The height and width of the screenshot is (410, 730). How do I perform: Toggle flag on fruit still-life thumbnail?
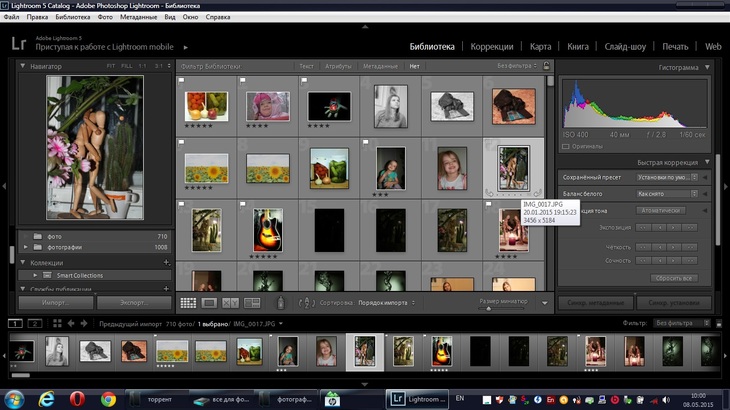[x=182, y=81]
